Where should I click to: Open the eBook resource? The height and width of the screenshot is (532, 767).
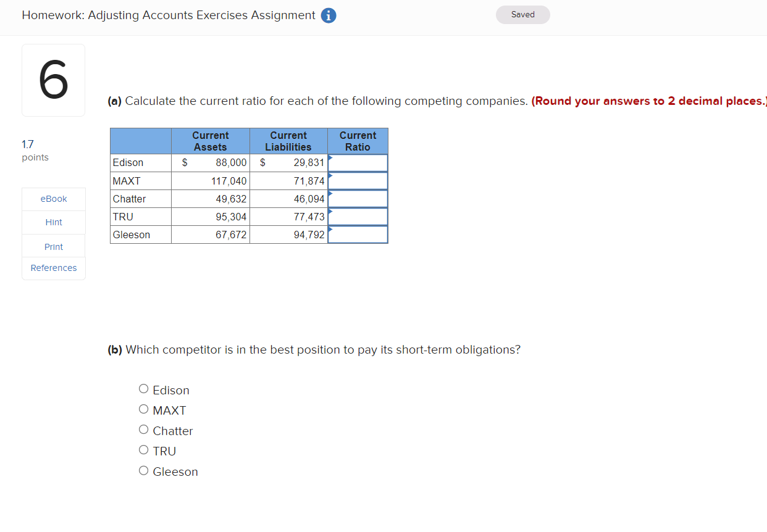[53, 199]
